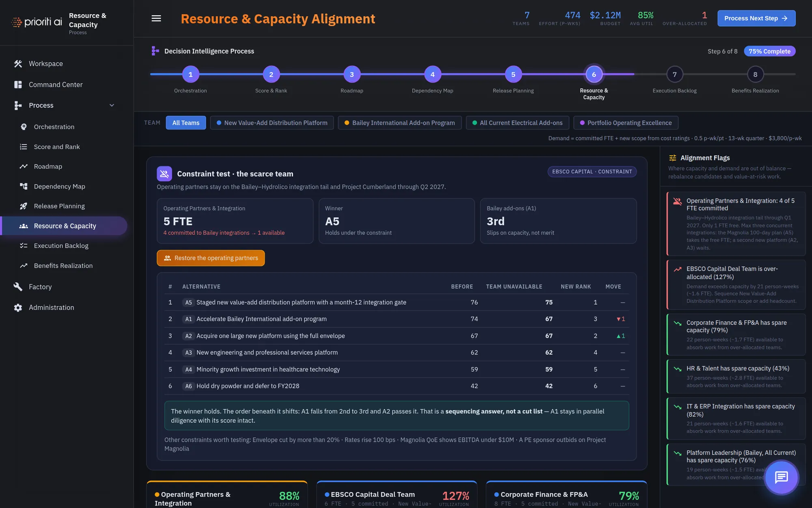The height and width of the screenshot is (508, 812).
Task: Select the A1 Accelerate Bailey International row
Action: [x=397, y=319]
